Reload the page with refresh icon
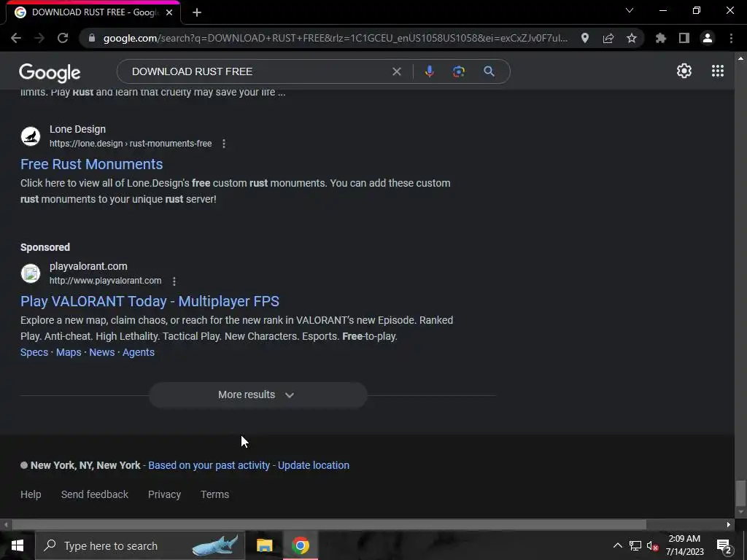This screenshot has height=560, width=747. point(63,38)
